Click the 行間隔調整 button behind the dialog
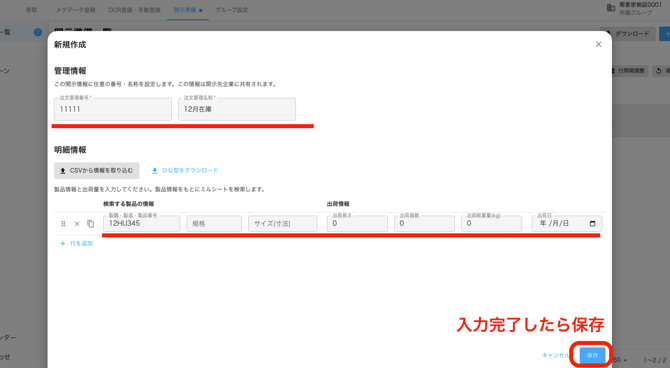The height and width of the screenshot is (368, 670). pyautogui.click(x=629, y=71)
